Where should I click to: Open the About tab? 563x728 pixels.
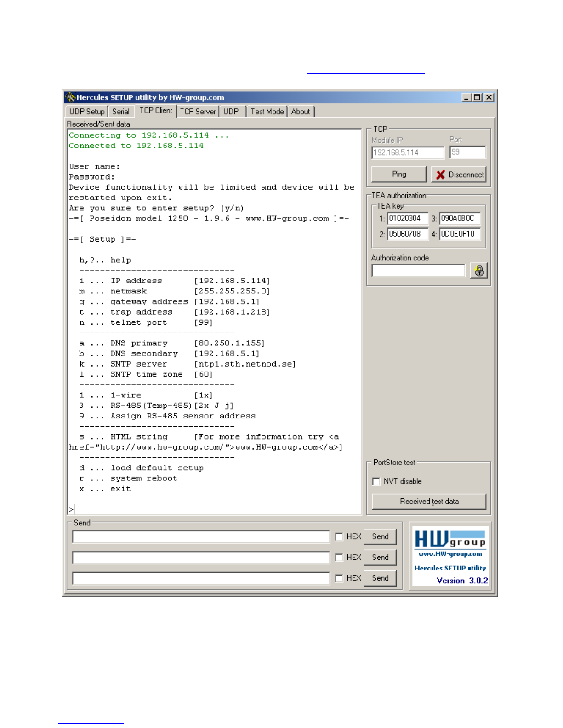tap(301, 112)
